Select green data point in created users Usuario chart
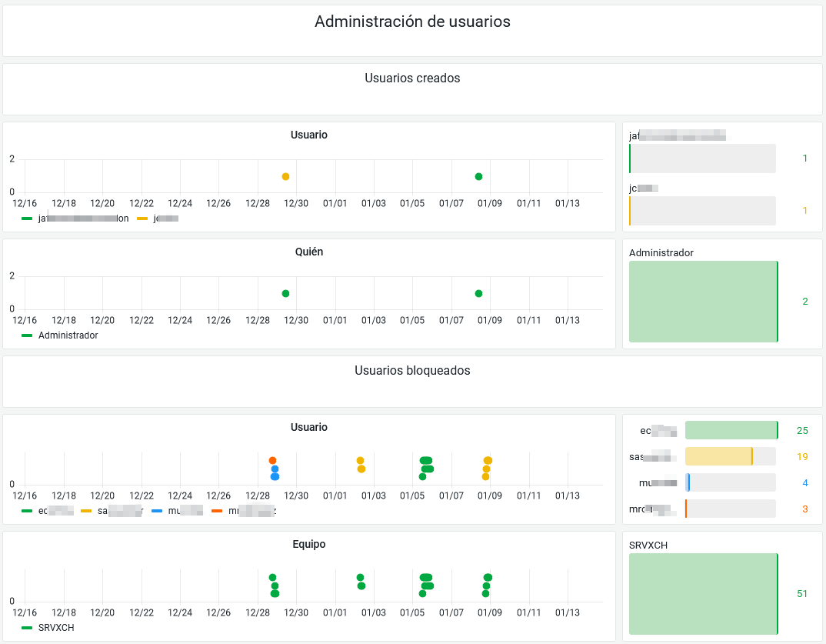Viewport: 826px width, 644px height. (x=478, y=177)
